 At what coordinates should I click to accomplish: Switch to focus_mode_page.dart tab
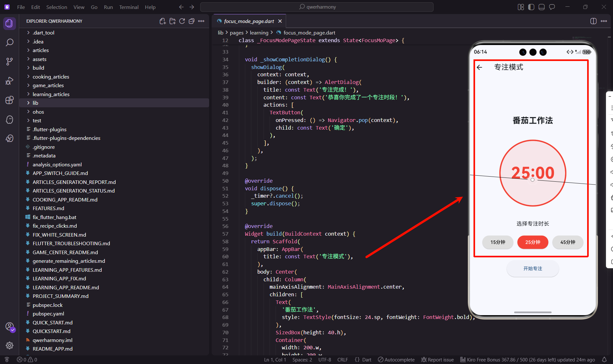click(x=249, y=21)
